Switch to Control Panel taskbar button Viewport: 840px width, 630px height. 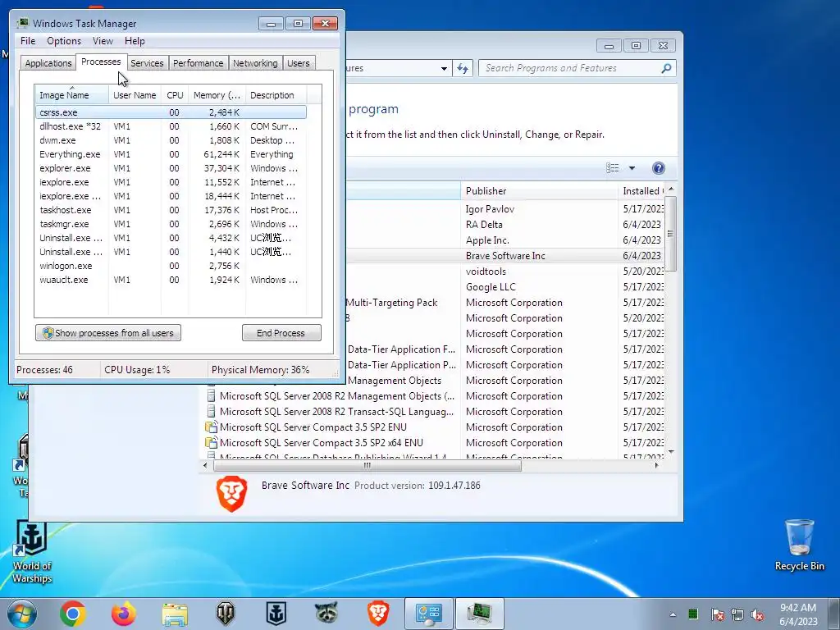[x=429, y=614]
